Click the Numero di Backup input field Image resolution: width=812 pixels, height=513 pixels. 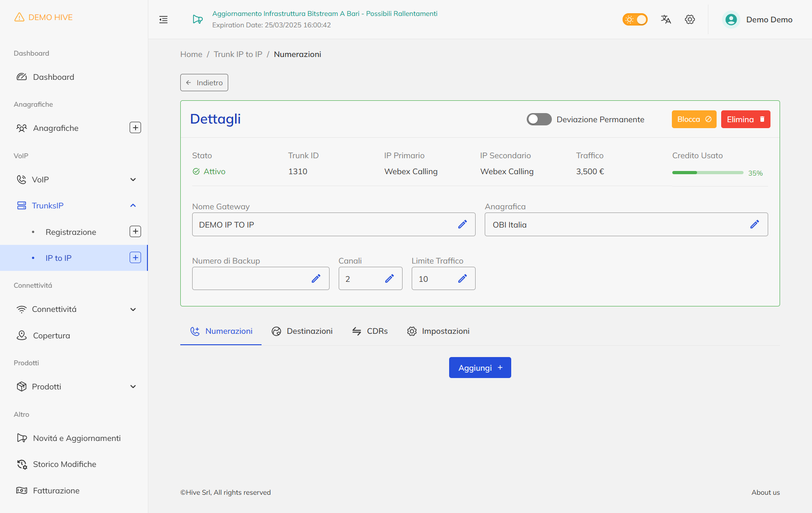(251, 279)
